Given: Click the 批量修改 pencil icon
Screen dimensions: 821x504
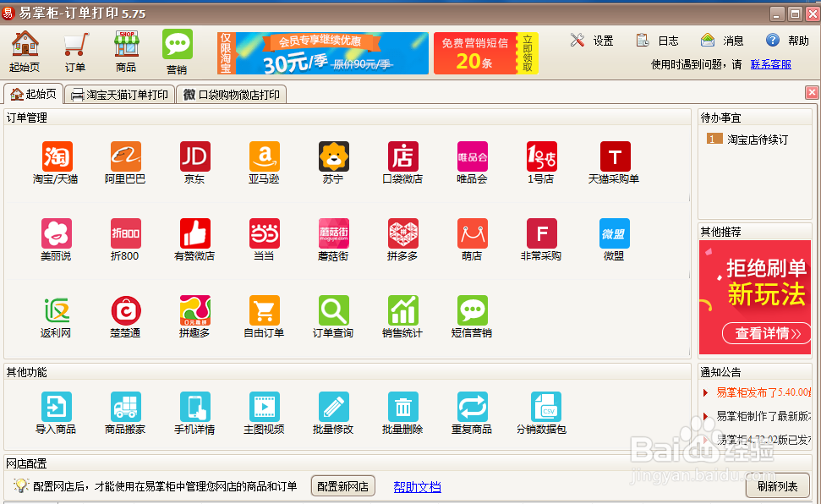Looking at the screenshot, I should [333, 407].
